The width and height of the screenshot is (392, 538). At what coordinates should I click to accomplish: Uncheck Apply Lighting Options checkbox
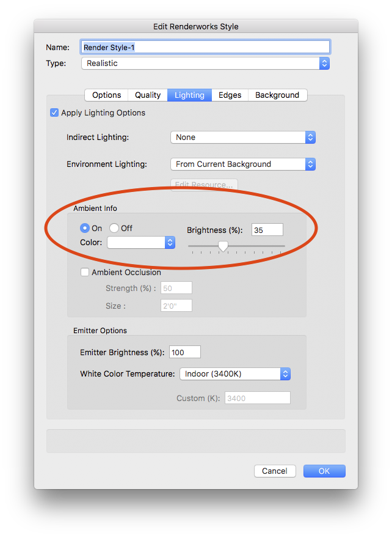[x=54, y=112]
